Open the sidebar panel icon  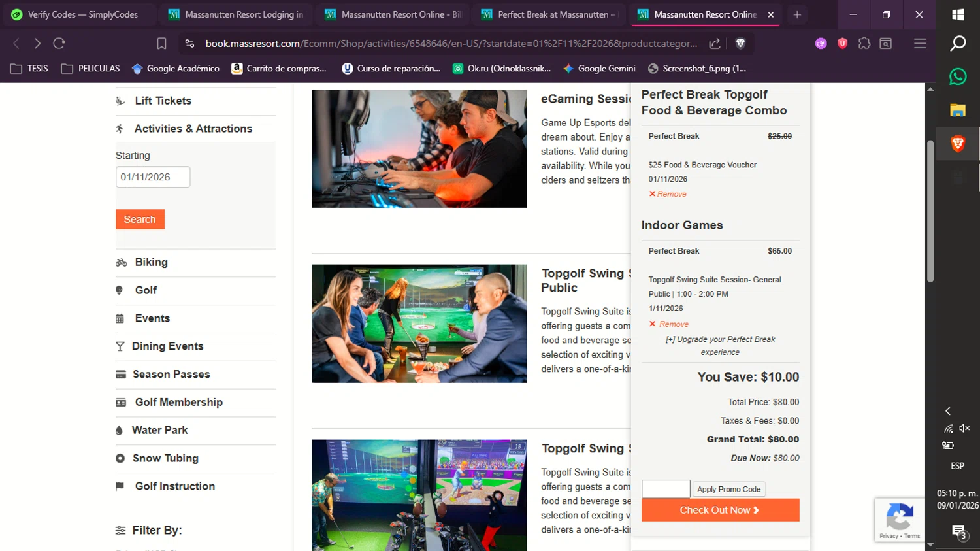coord(886,43)
